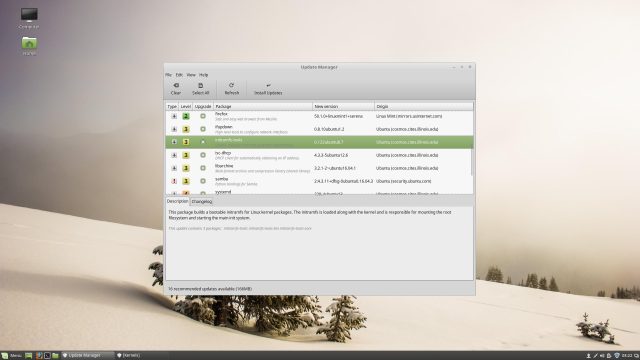The height and width of the screenshot is (360, 640).
Task: Click the recommended updates available status text
Action: click(x=210, y=289)
